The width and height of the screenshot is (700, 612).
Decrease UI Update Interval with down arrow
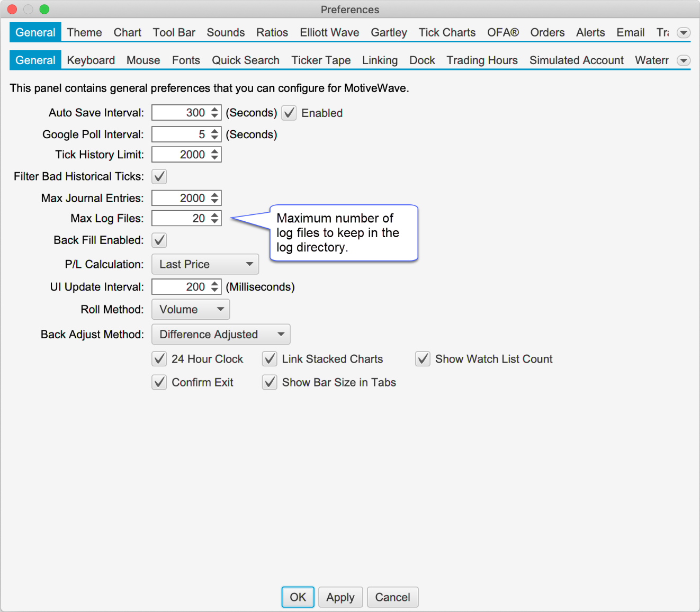214,290
